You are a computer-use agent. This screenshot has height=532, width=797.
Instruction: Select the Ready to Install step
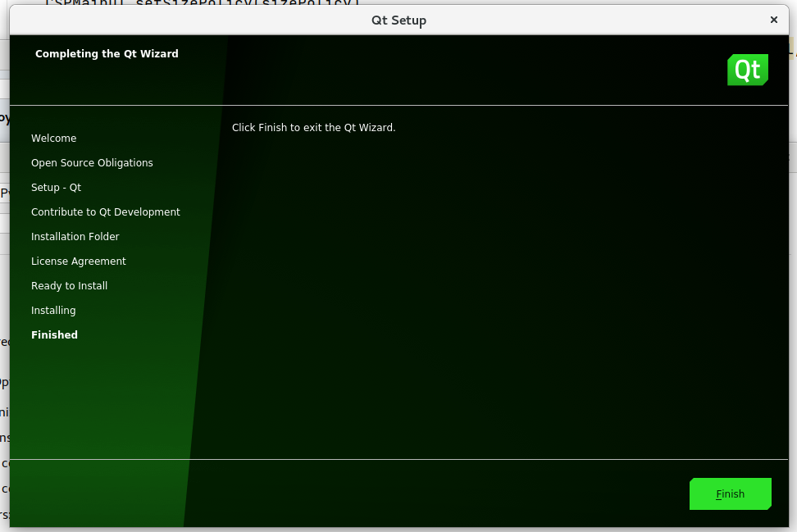pos(69,285)
